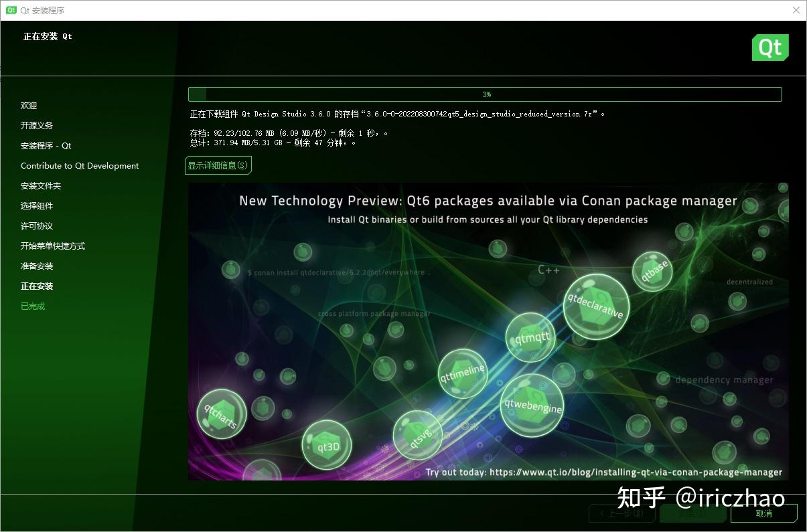This screenshot has height=532, width=807.
Task: Open the 许可协议 sidebar entry
Action: pos(37,226)
